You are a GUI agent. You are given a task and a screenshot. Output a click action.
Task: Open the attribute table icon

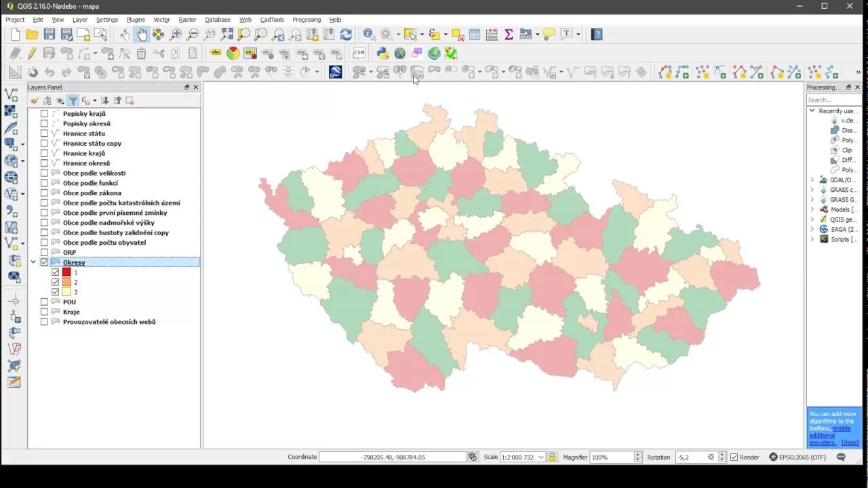[x=475, y=34]
